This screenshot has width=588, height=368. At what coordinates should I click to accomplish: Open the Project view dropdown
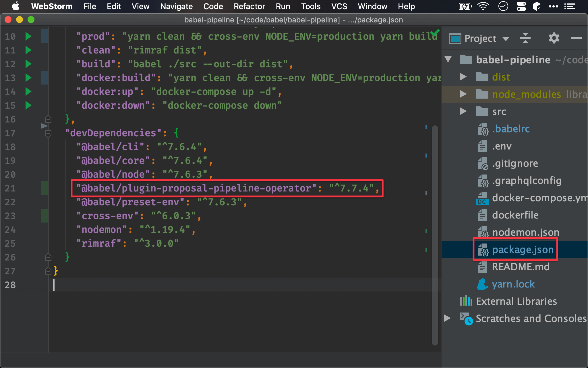[506, 39]
